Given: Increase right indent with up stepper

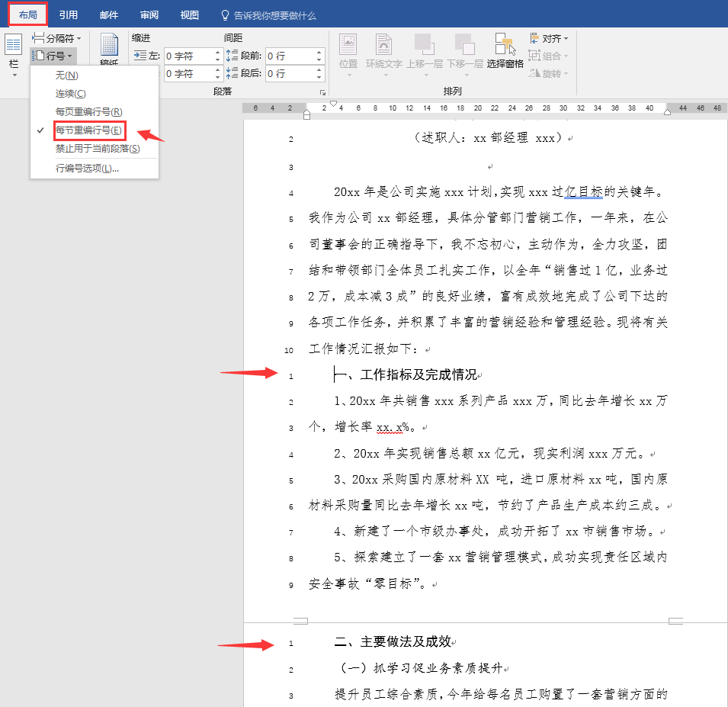Looking at the screenshot, I should coord(217,70).
